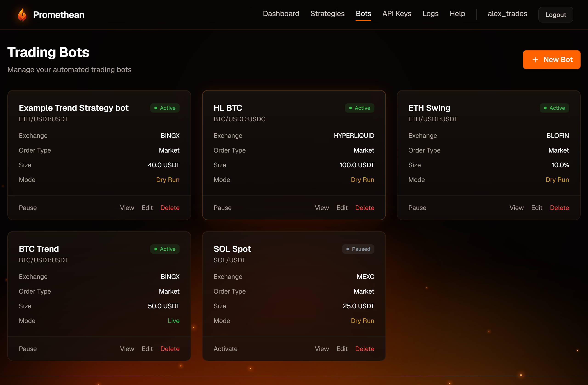Click the Logout button
588x385 pixels.
click(x=556, y=15)
